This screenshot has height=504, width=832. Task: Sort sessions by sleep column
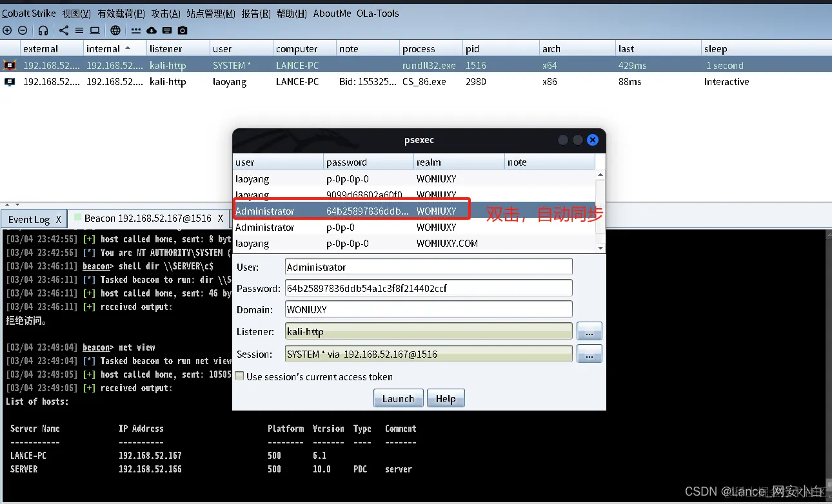[766, 48]
